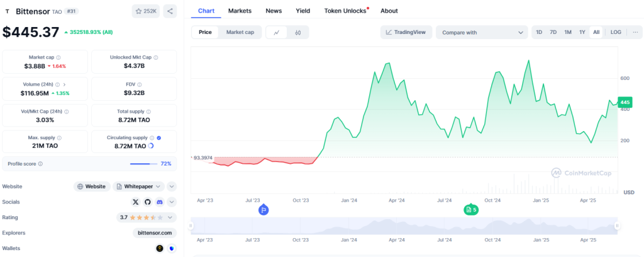Open Vol/Mkt Cap (24h) info icon
The width and height of the screenshot is (644, 257).
pos(67,111)
